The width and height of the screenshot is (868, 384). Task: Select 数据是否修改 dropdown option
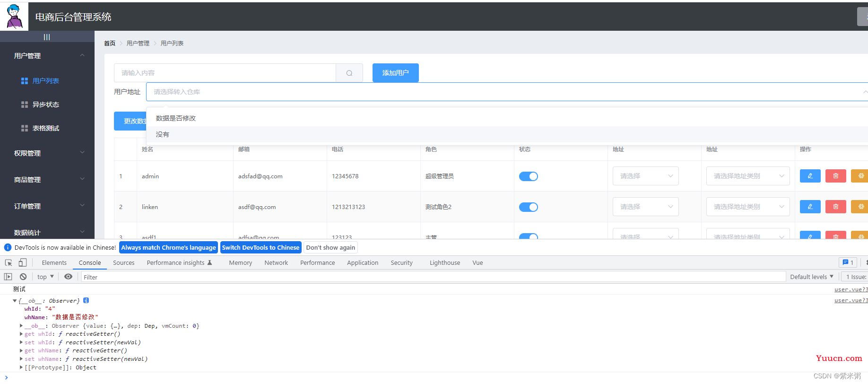click(507, 118)
